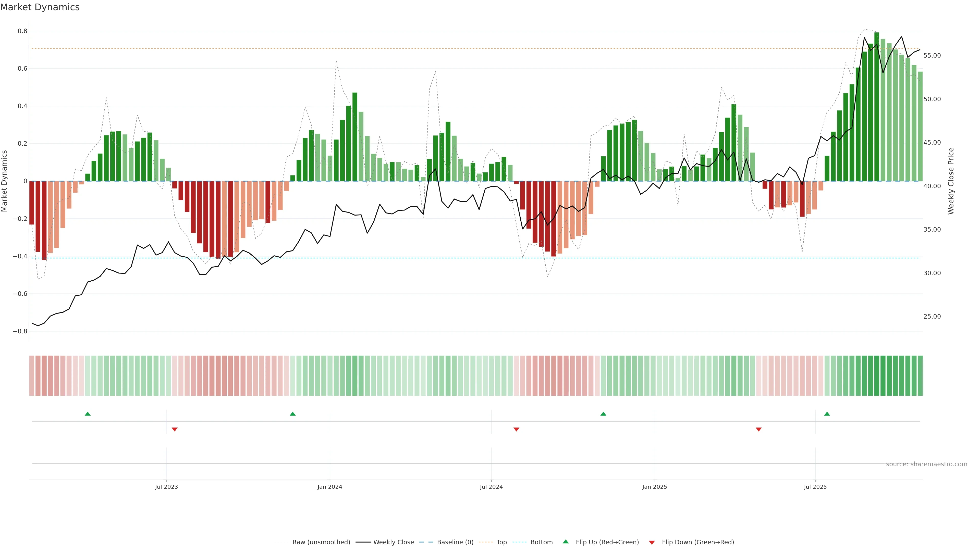Click the Weekly Close Price axis title
The image size is (980, 551).
pos(951,181)
